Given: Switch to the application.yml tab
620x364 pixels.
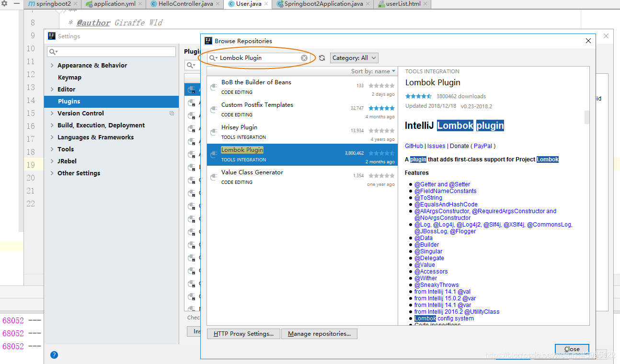Looking at the screenshot, I should tap(114, 4).
